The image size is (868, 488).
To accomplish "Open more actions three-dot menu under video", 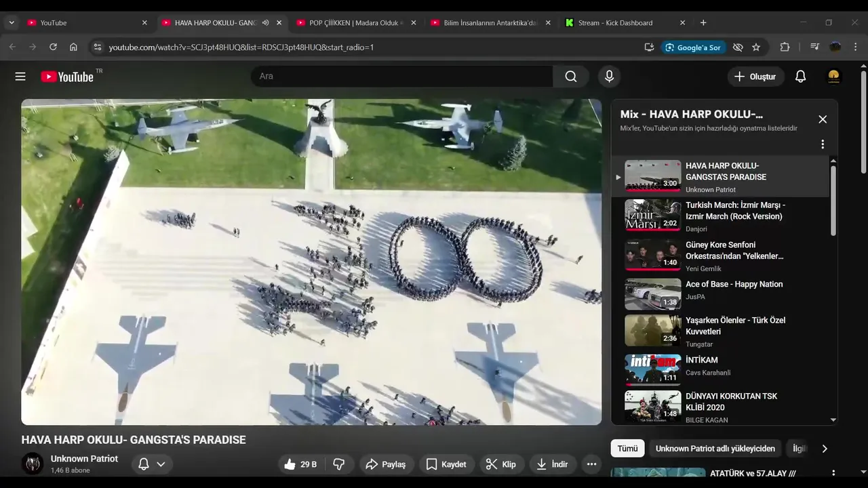I will (591, 464).
